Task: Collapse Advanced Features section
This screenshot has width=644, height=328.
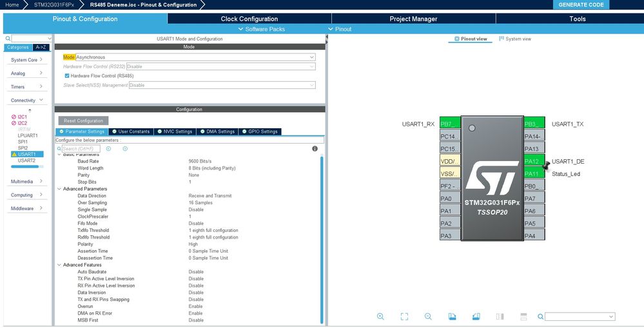Action: pyautogui.click(x=59, y=265)
